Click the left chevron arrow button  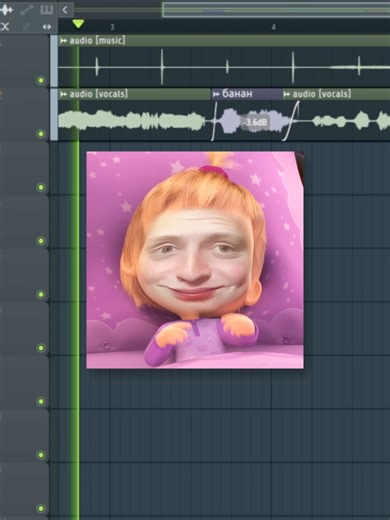pyautogui.click(x=65, y=10)
